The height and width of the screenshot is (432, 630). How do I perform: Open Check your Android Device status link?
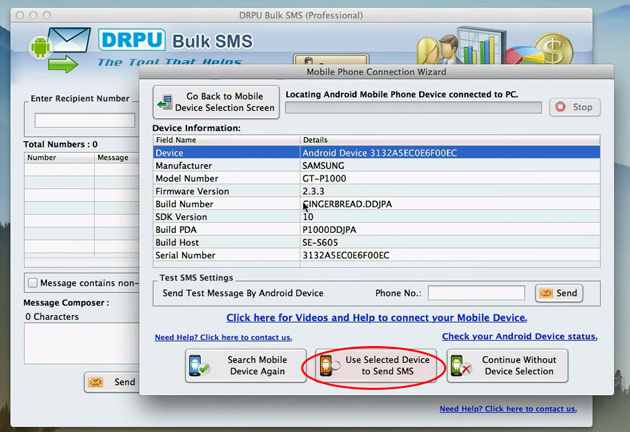[520, 336]
